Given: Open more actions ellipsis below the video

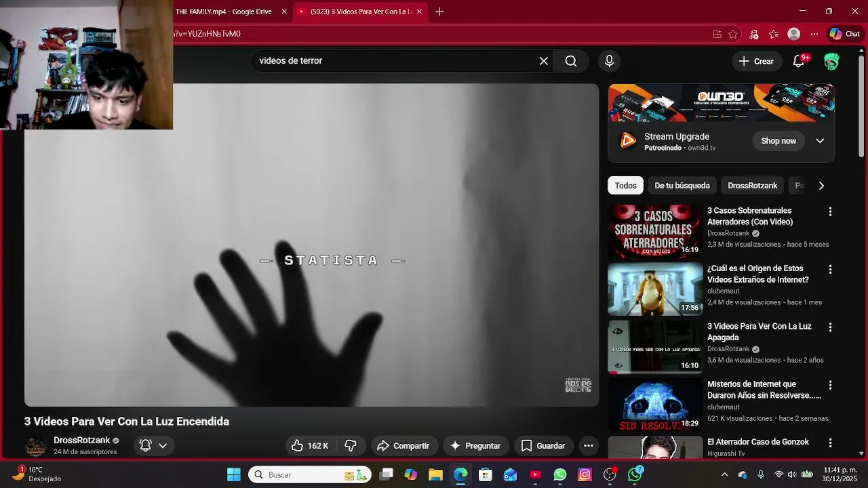Looking at the screenshot, I should [x=589, y=445].
